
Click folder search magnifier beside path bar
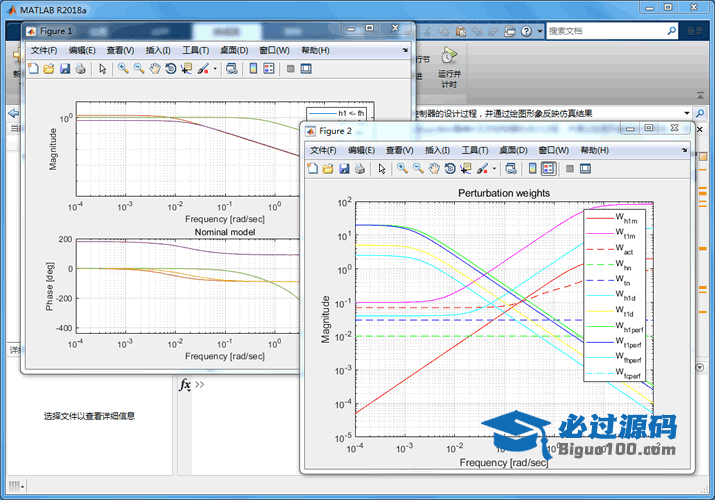tap(700, 113)
